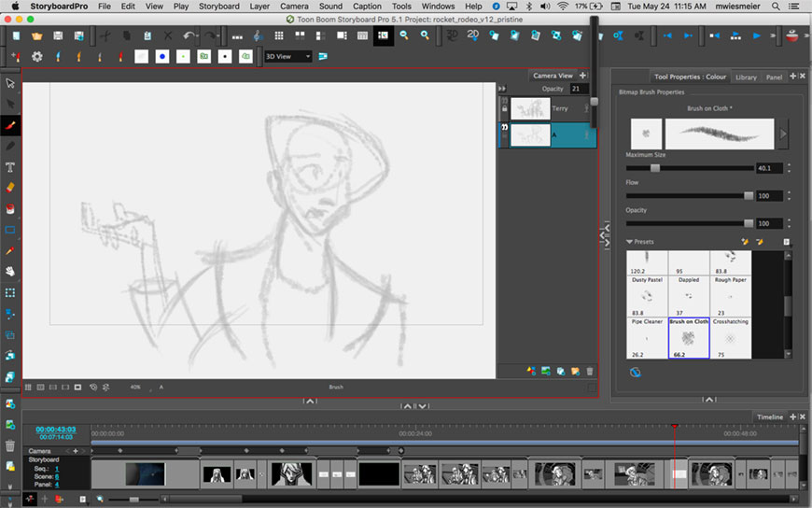Click the layer Opacity input field
812x508 pixels.
(579, 89)
